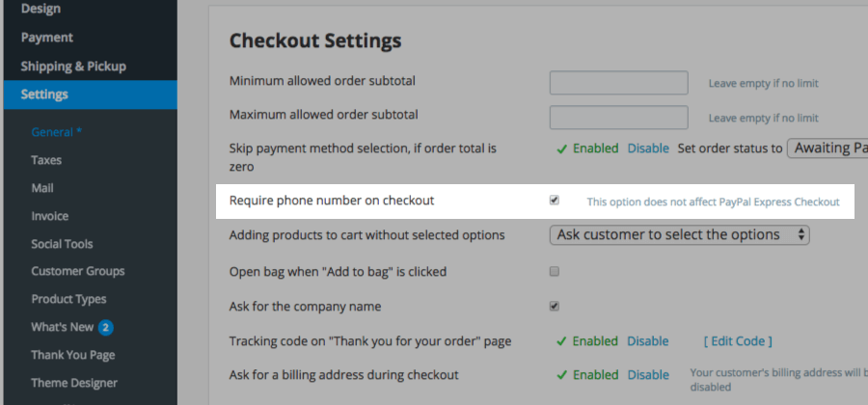This screenshot has height=405, width=868.
Task: Disable billing address during checkout
Action: (x=648, y=375)
